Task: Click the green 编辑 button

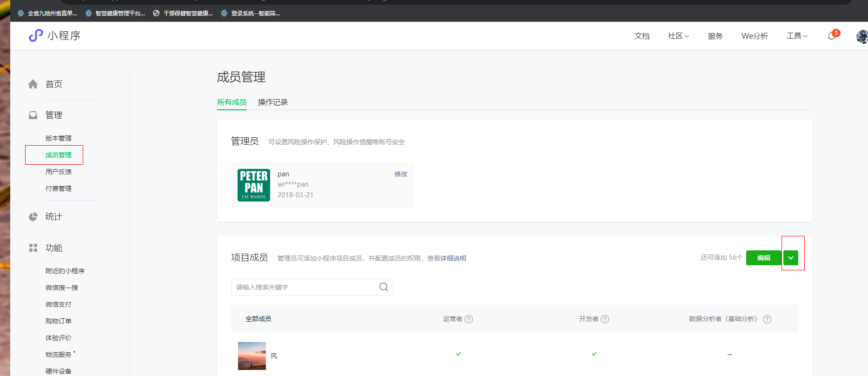Action: (763, 258)
